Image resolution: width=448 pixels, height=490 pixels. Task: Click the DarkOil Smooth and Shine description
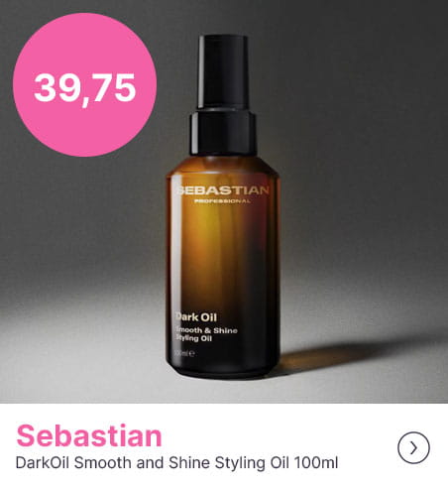176,462
